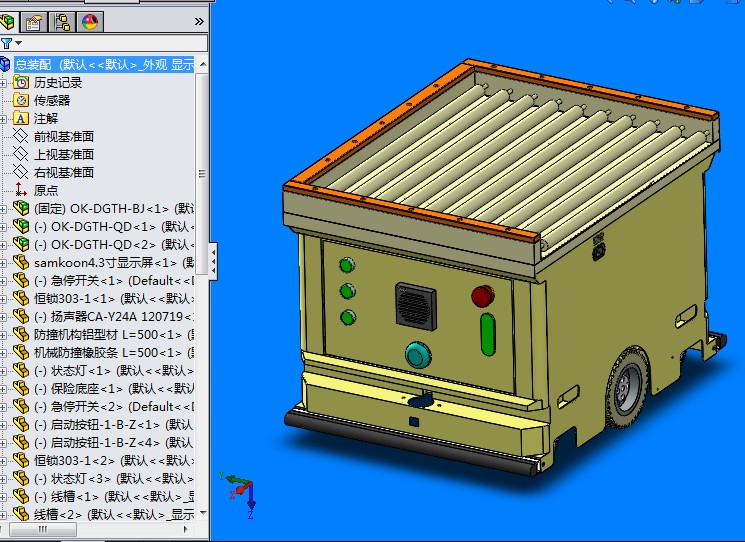Click the vertical scrollbar thumb in tree

[202, 173]
